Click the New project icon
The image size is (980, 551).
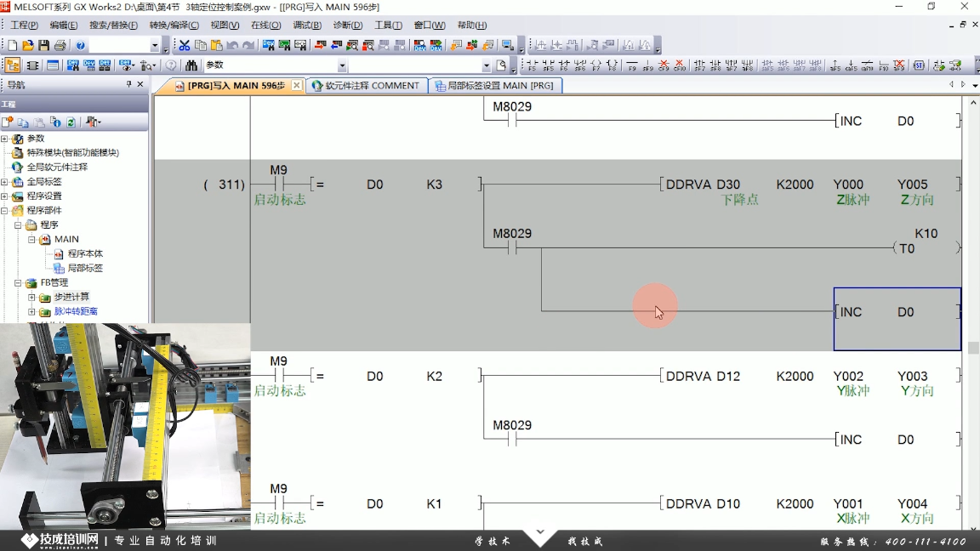[x=13, y=45]
